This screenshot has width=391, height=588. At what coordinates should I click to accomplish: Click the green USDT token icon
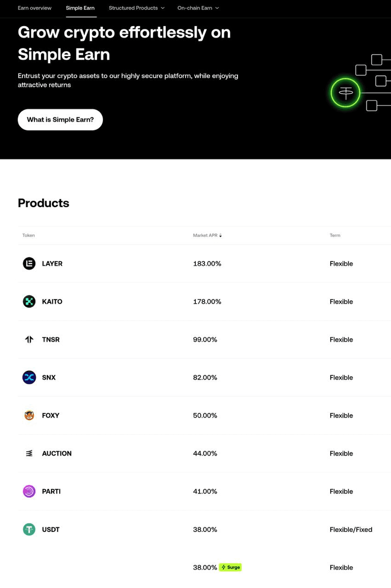coord(29,529)
